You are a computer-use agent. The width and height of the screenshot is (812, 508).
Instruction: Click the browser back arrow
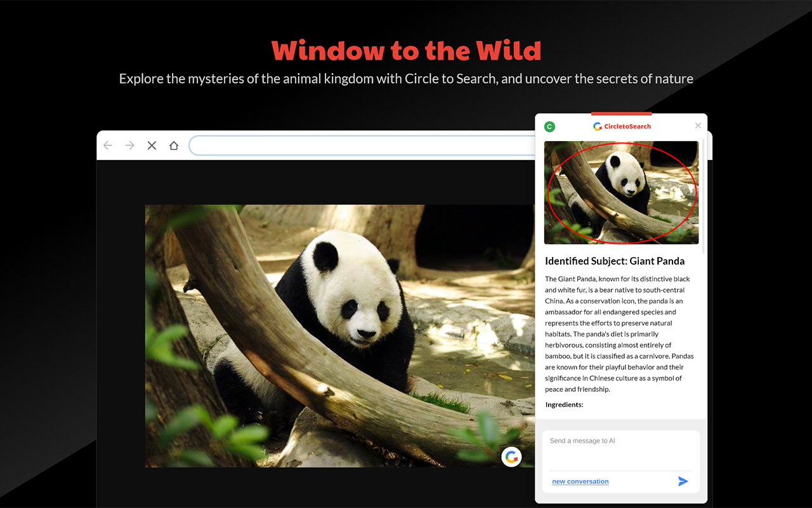(x=107, y=145)
